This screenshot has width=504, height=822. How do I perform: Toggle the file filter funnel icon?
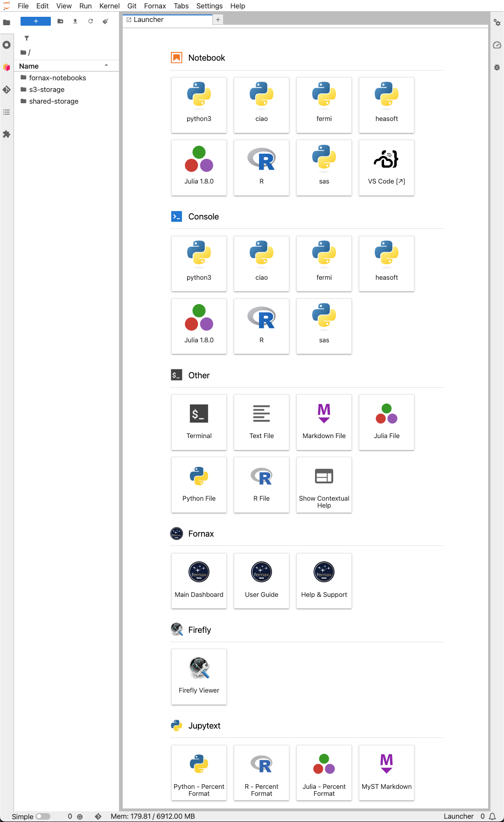(x=27, y=38)
